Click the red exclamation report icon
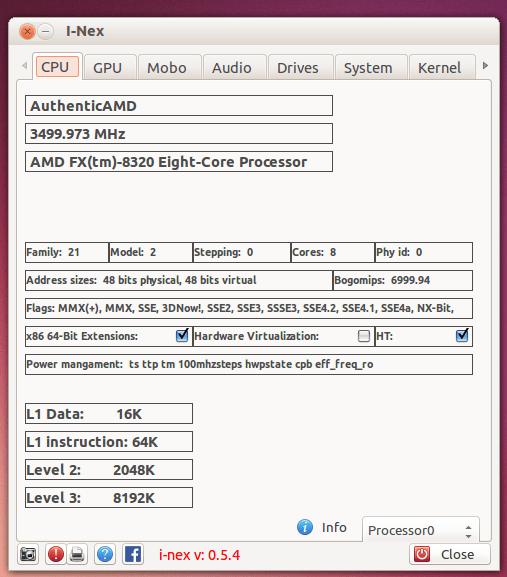This screenshot has width=507, height=577. pos(56,554)
